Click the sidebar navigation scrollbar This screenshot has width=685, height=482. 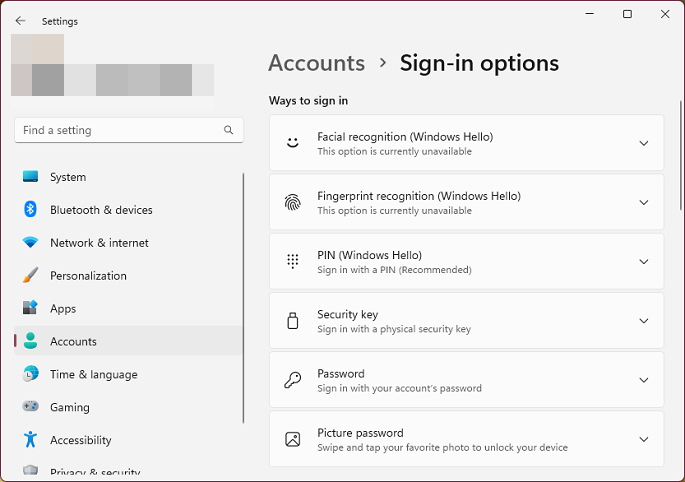pyautogui.click(x=243, y=298)
